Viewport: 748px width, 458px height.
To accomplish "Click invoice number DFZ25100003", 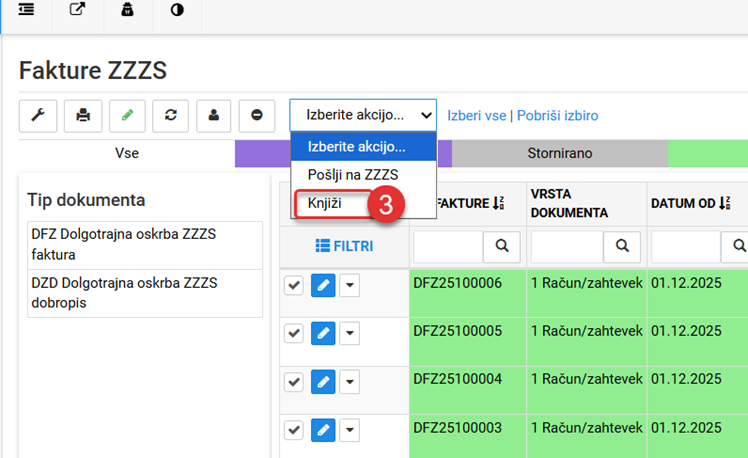I will [457, 427].
